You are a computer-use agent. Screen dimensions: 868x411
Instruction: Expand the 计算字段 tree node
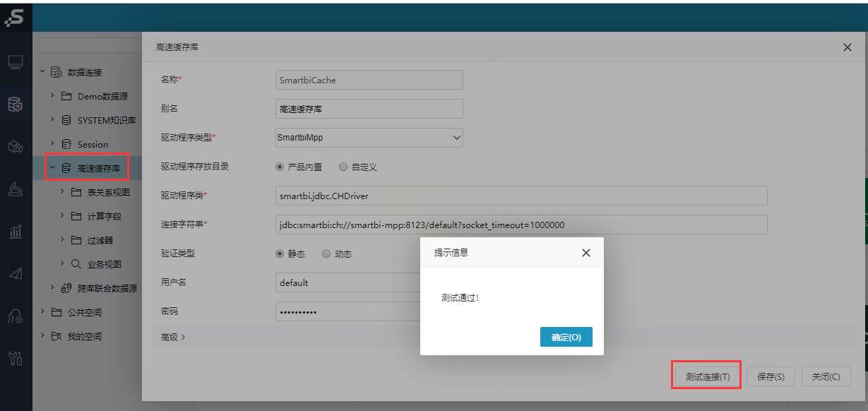coord(62,215)
